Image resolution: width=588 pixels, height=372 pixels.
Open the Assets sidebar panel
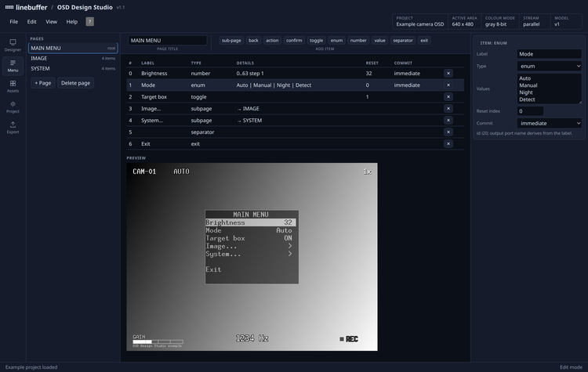[x=13, y=86]
